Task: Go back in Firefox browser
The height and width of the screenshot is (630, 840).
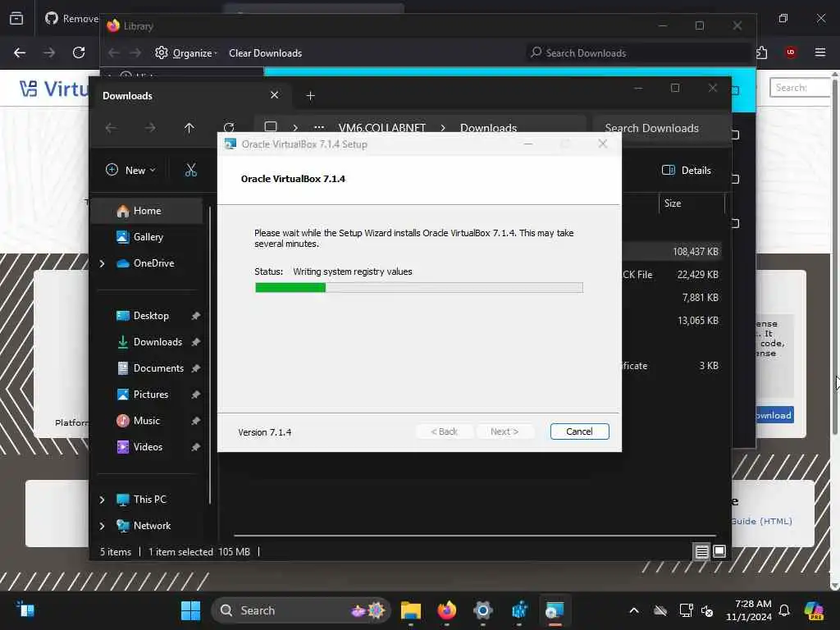Action: pyautogui.click(x=20, y=52)
